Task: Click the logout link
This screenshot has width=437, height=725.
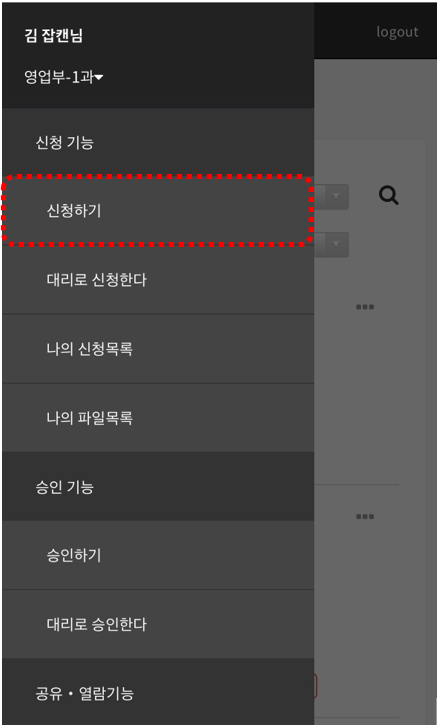Action: pos(397,32)
